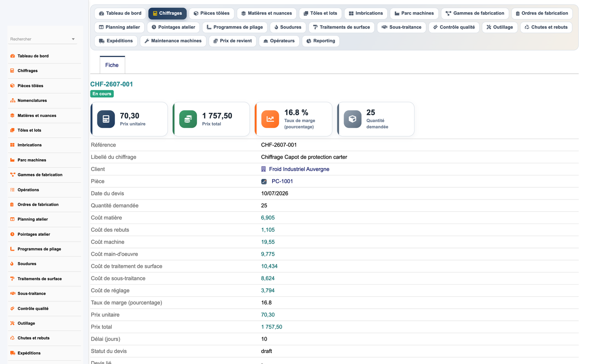Click the part icon beside PC-1001
The width and height of the screenshot is (589, 364).
coord(264,182)
